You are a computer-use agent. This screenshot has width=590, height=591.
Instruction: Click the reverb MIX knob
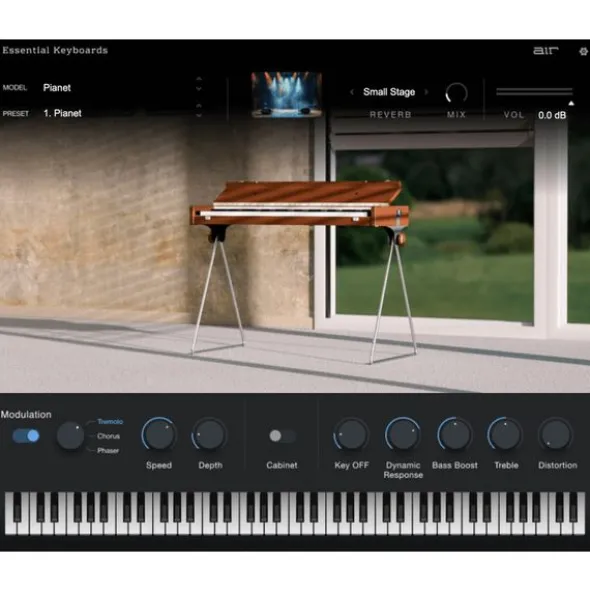[x=457, y=93]
